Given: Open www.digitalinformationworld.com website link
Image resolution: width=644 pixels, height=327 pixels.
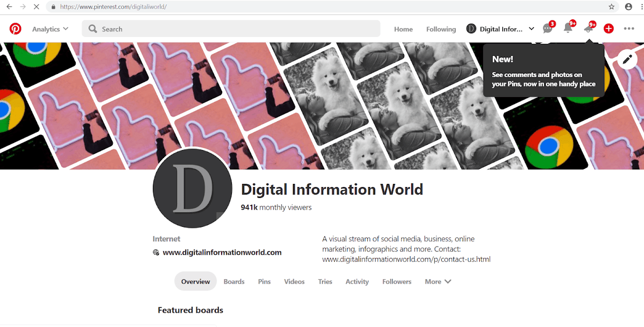Looking at the screenshot, I should pyautogui.click(x=222, y=252).
